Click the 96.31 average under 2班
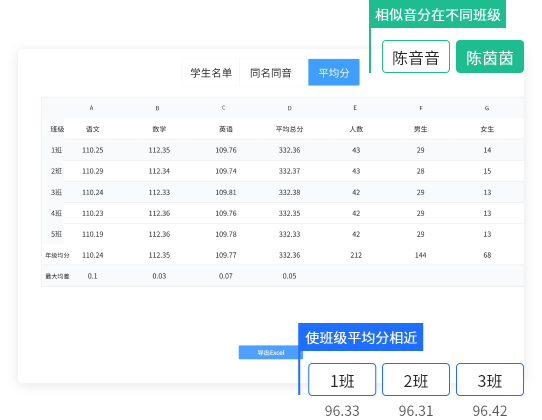 pos(415,411)
